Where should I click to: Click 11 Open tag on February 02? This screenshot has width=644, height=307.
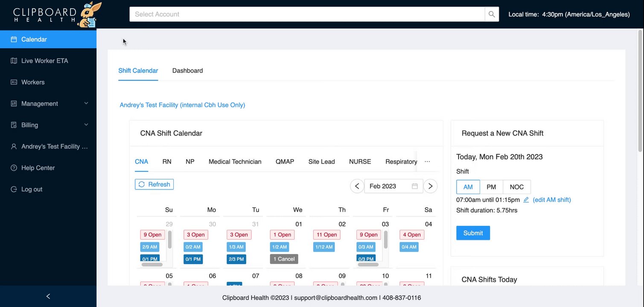point(327,235)
